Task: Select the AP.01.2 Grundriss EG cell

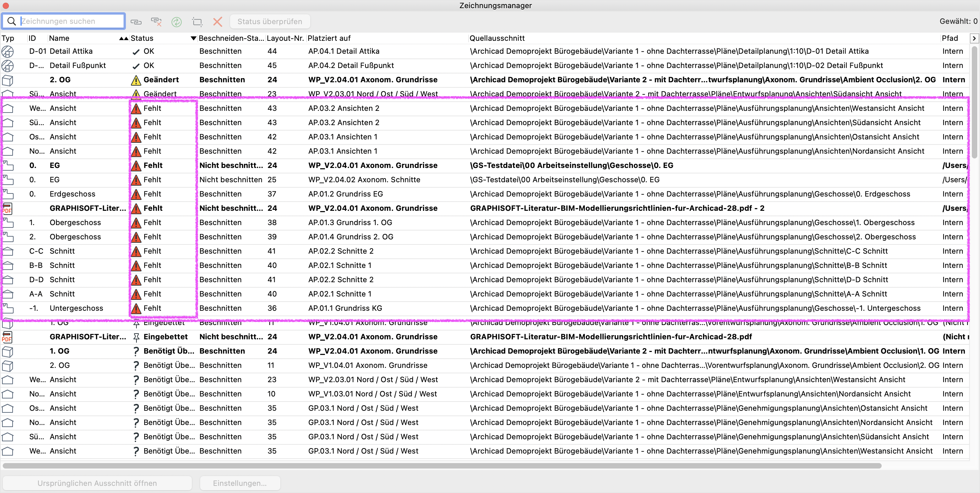Action: (x=345, y=194)
